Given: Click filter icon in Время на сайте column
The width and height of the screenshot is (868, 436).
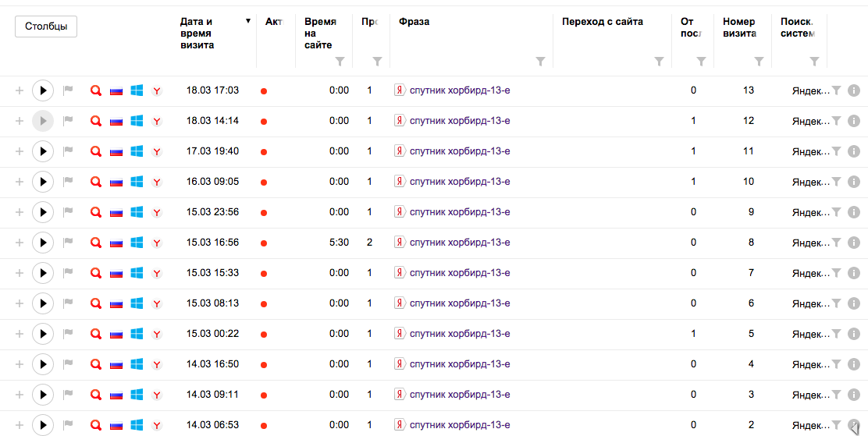Looking at the screenshot, I should pyautogui.click(x=340, y=62).
